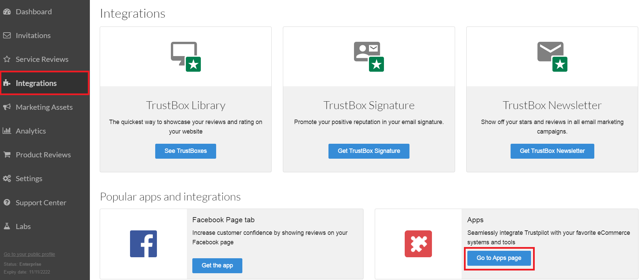Go to Service Reviews section

pos(45,59)
